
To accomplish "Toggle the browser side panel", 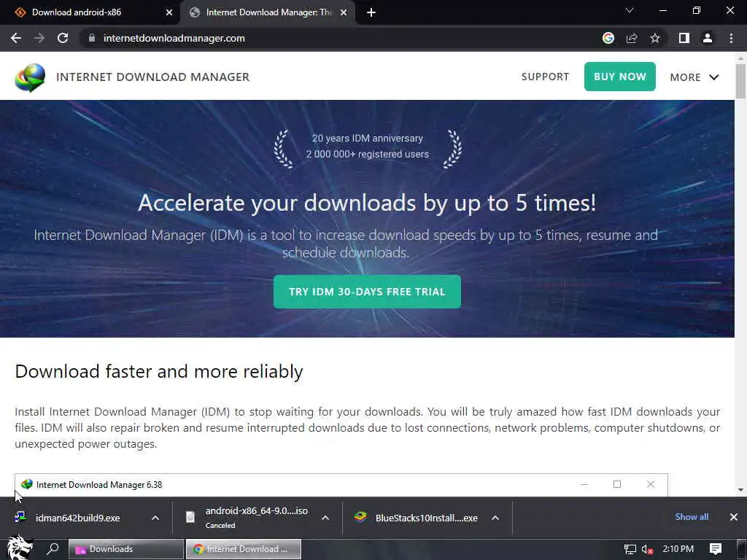I will pos(684,38).
